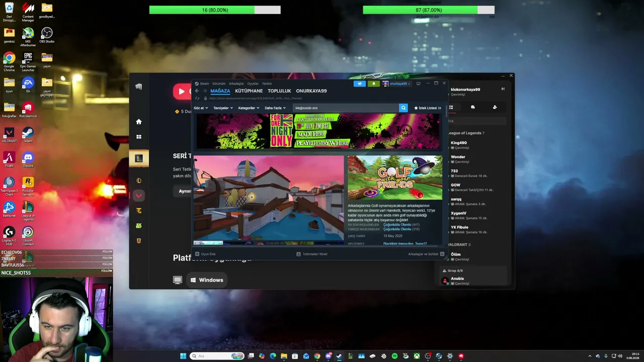Click Spotify icon in the taskbar

coord(394,356)
